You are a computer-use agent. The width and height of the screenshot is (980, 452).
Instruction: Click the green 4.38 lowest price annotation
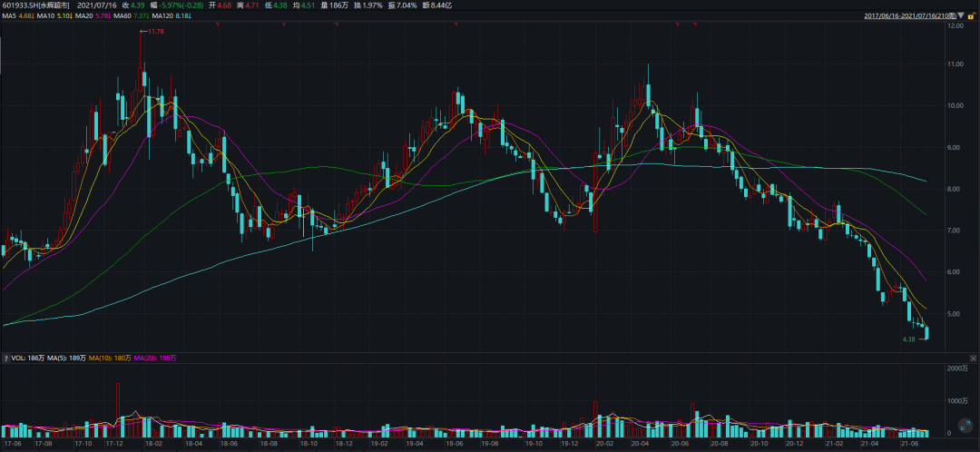[908, 339]
